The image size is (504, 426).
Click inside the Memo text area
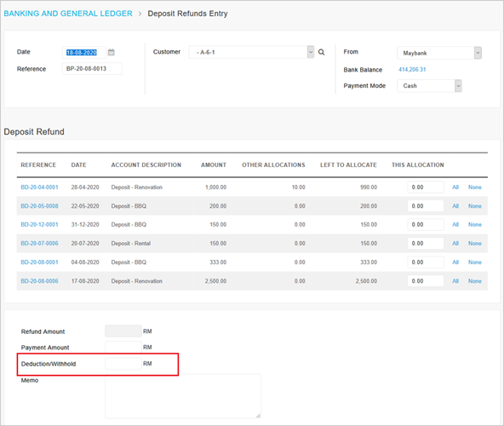click(183, 396)
